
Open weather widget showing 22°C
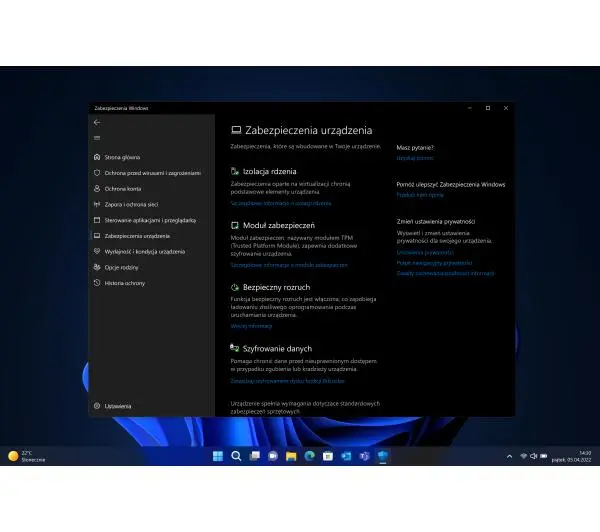click(x=27, y=456)
